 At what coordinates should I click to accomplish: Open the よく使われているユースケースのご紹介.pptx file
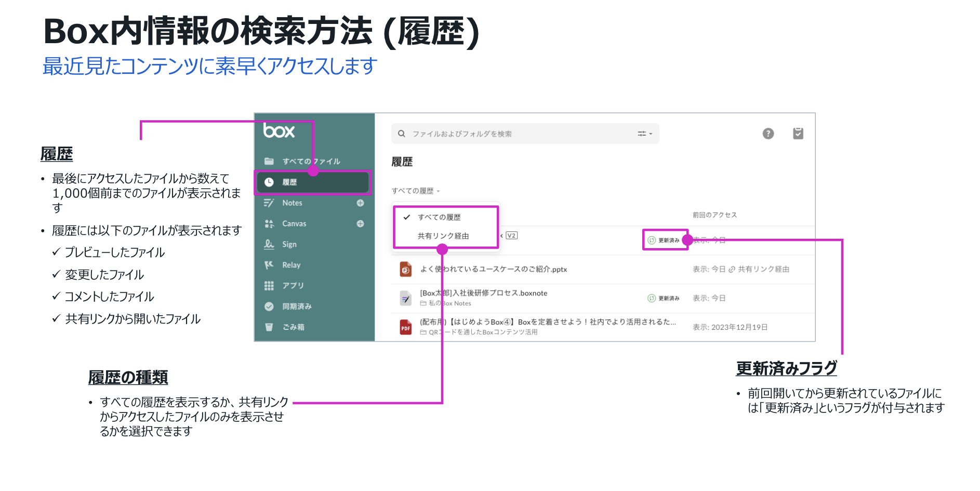tap(493, 269)
